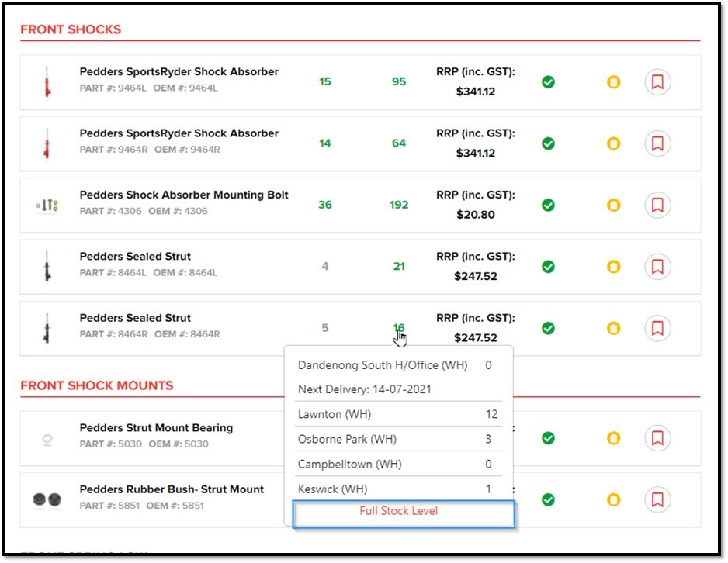Bookmark the Rubber Bush- Strut Mount
The width and height of the screenshot is (728, 563).
[657, 499]
